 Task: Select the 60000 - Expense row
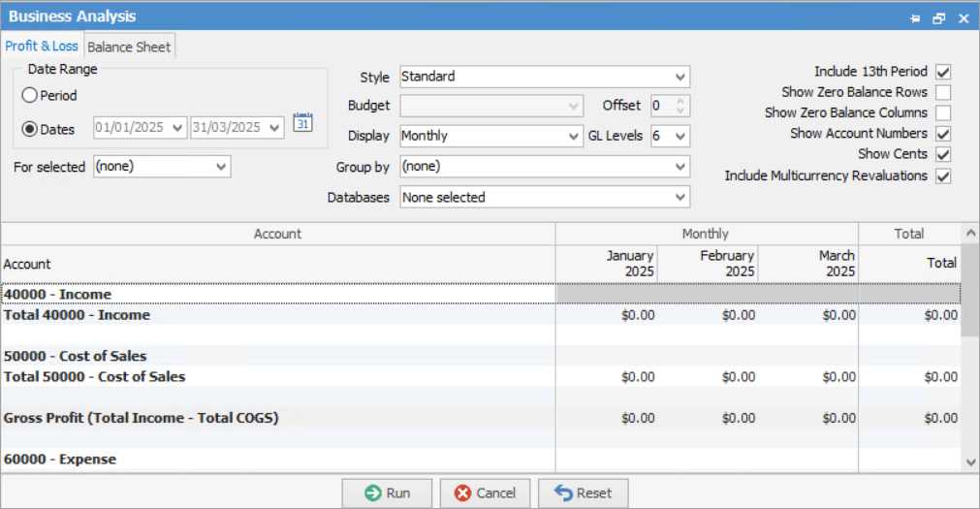(x=60, y=460)
